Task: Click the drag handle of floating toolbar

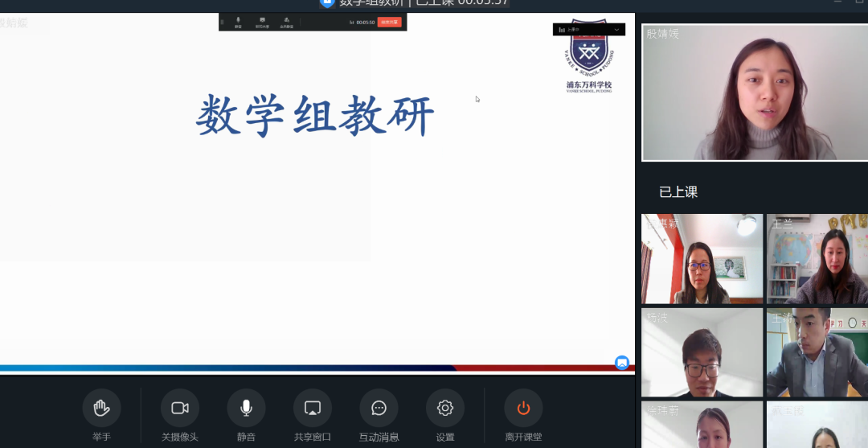Action: [223, 23]
